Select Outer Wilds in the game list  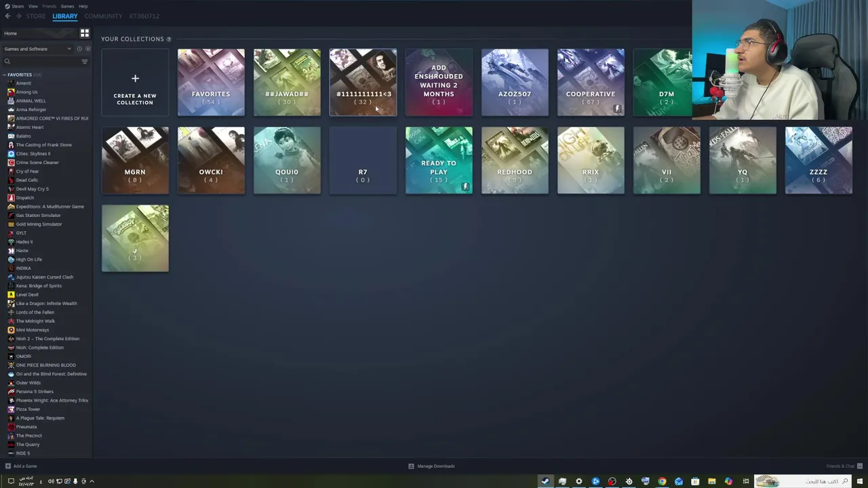(x=28, y=383)
